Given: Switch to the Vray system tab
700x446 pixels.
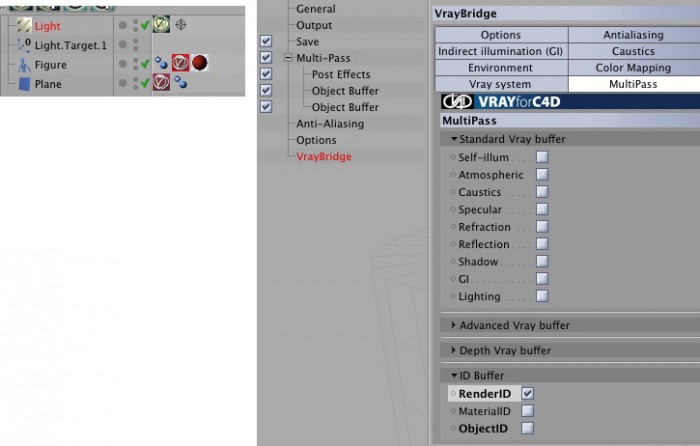Looking at the screenshot, I should [501, 84].
